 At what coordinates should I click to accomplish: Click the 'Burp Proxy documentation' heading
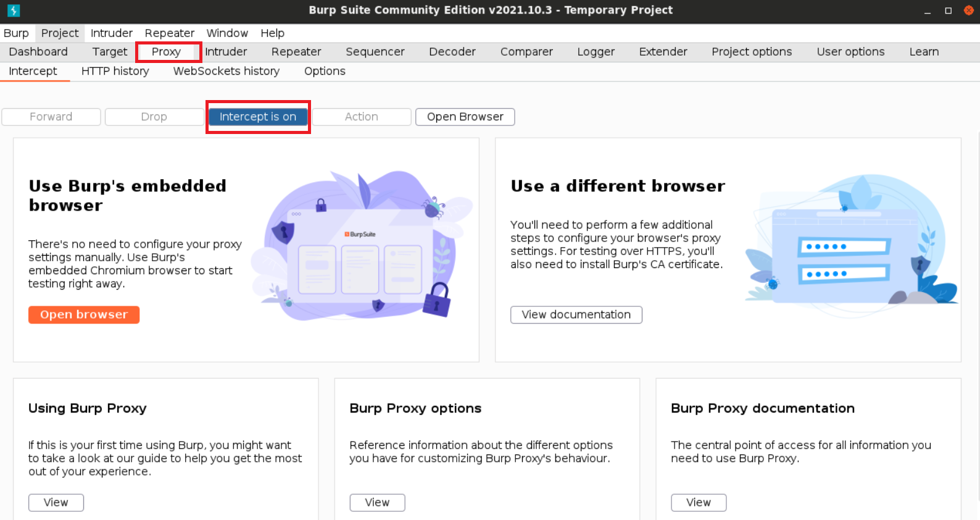[763, 409]
